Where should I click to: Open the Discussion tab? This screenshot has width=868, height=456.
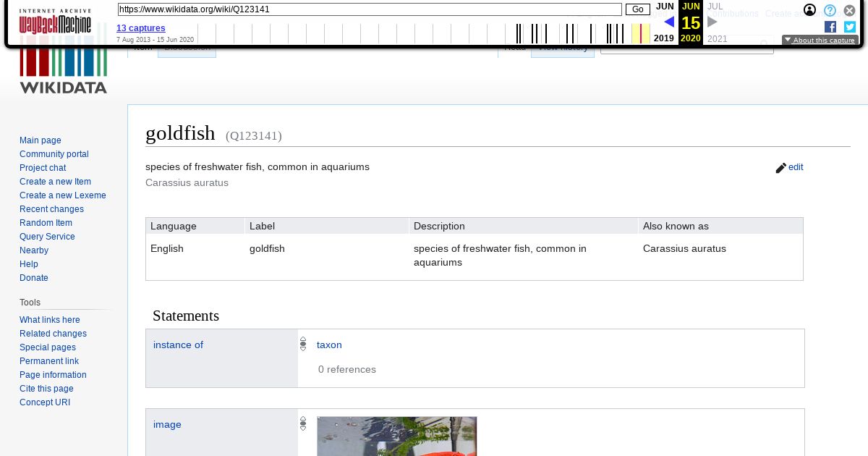[x=187, y=48]
